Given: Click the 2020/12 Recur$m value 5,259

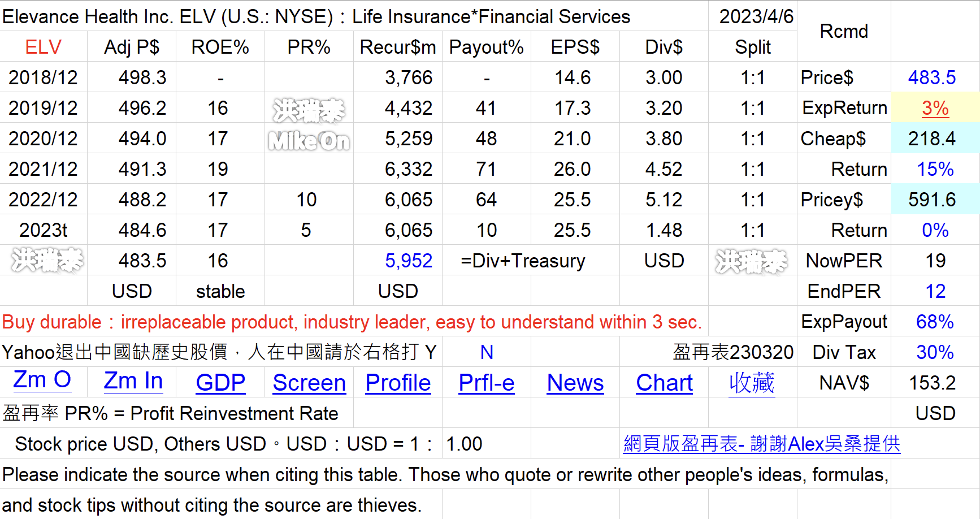Looking at the screenshot, I should coord(409,139).
